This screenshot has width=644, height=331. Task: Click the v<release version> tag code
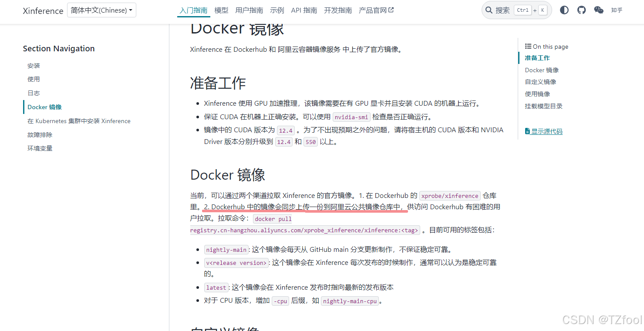click(236, 263)
